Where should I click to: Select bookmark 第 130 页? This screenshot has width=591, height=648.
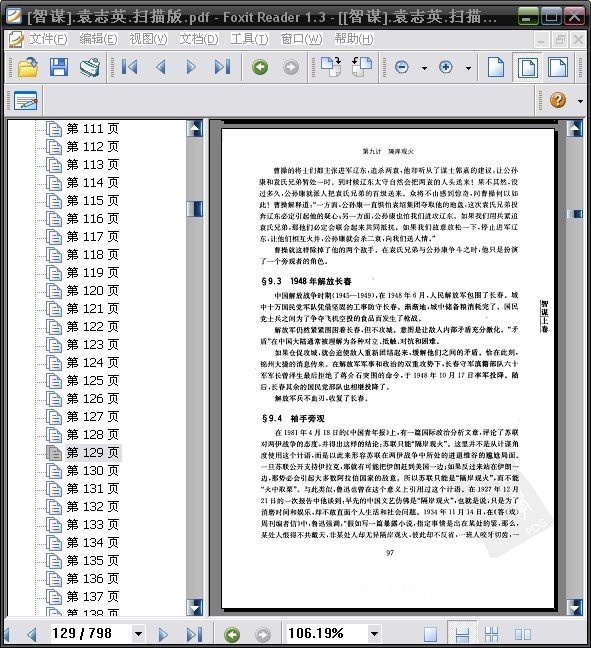click(93, 470)
